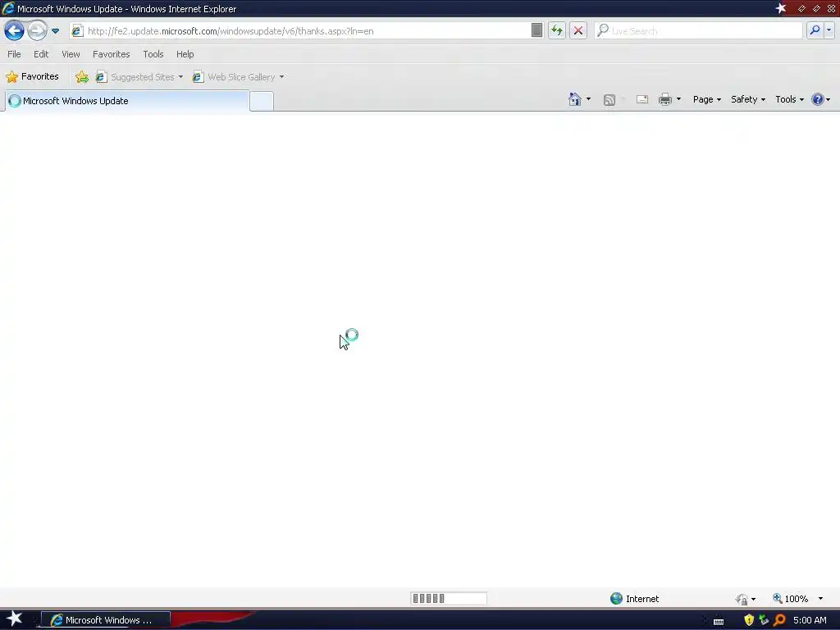Click the star icon in title bar
The width and height of the screenshot is (840, 630).
coord(781,8)
